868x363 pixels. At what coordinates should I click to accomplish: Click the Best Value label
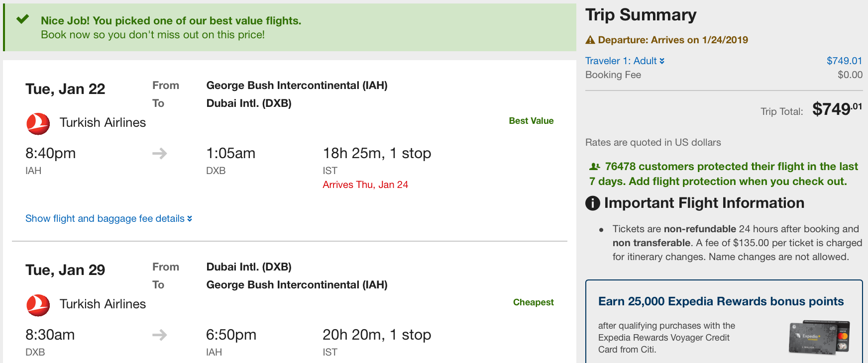(531, 121)
